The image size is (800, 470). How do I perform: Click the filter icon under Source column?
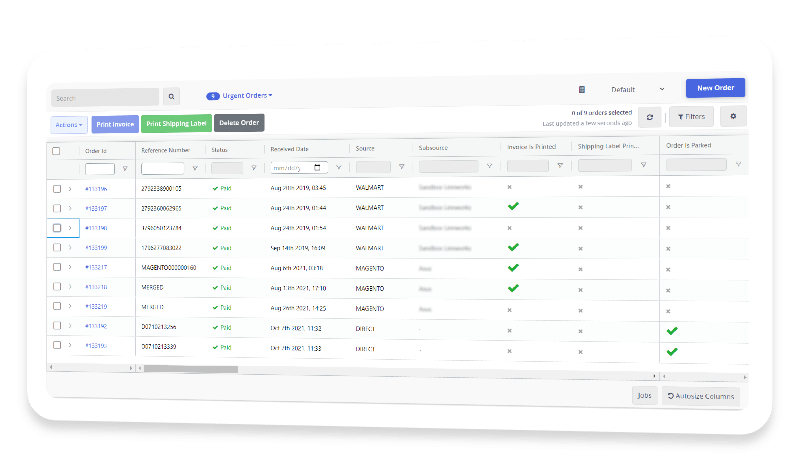(x=401, y=167)
